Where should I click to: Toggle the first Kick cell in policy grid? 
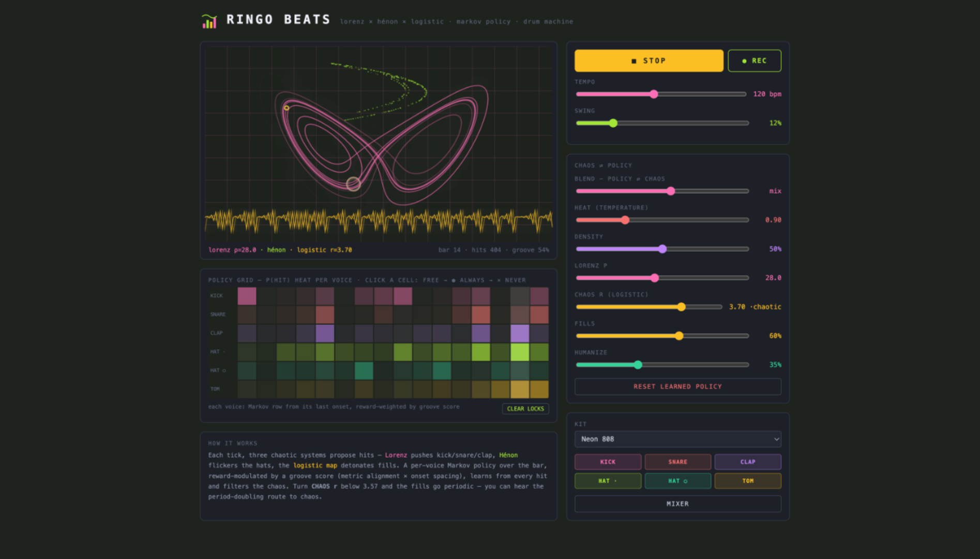click(x=247, y=296)
